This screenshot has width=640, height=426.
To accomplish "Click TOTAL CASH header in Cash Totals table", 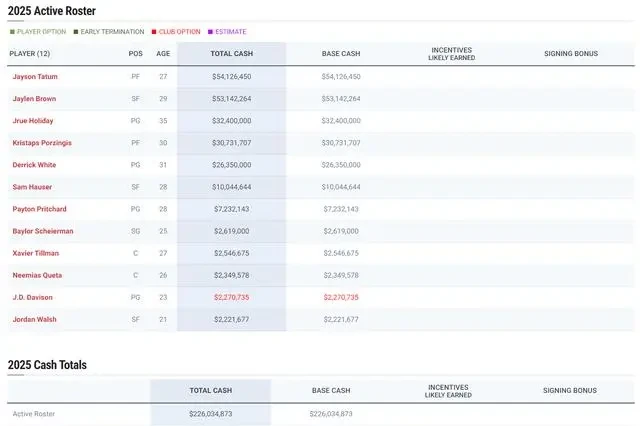I will click(x=211, y=390).
